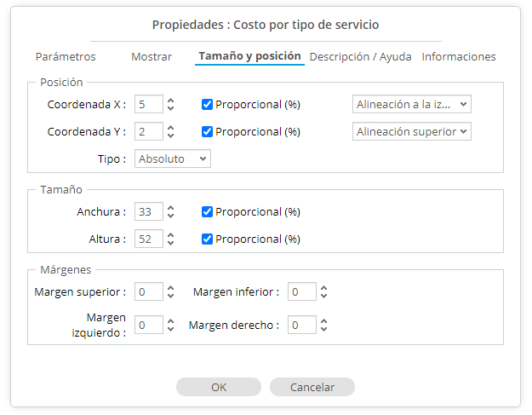
Task: Uncheck Proporcional (%) for Coordenada X
Action: pos(207,105)
